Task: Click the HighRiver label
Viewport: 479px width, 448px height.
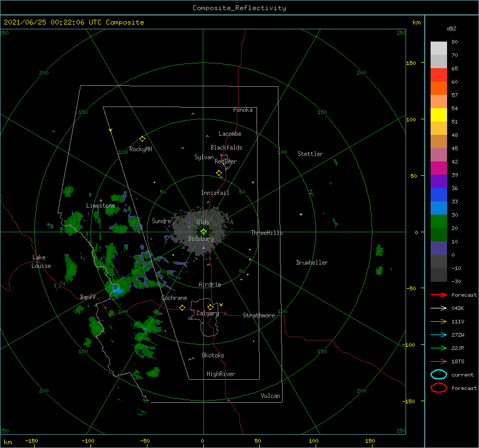Action: 221,374
